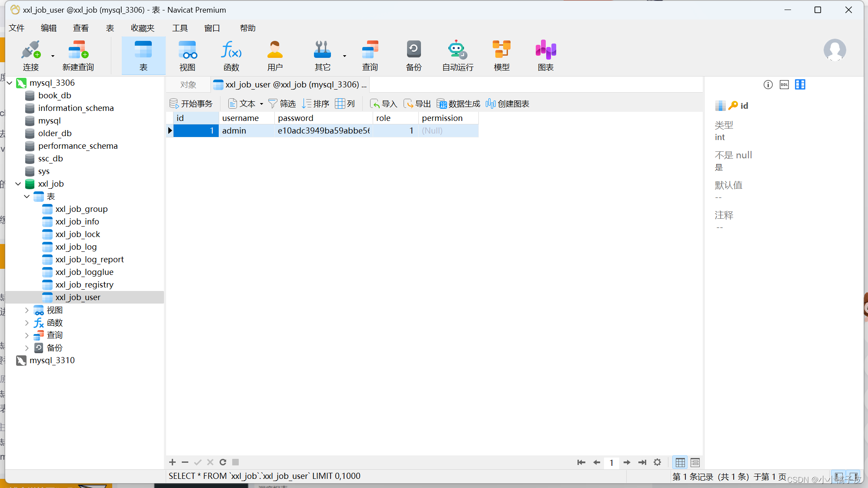Open the 模型 (Model) designer
The image size is (868, 488).
501,55
